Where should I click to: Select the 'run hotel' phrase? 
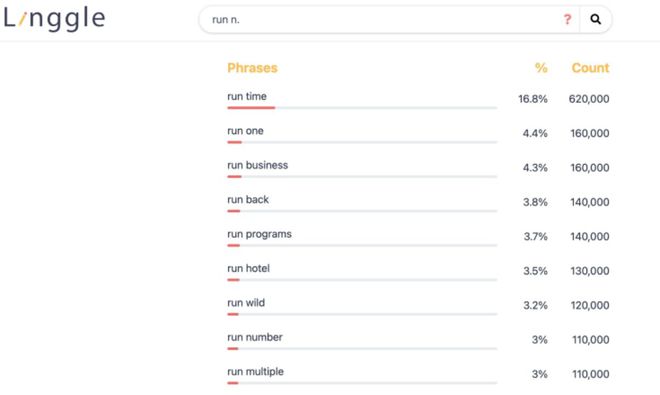248,268
